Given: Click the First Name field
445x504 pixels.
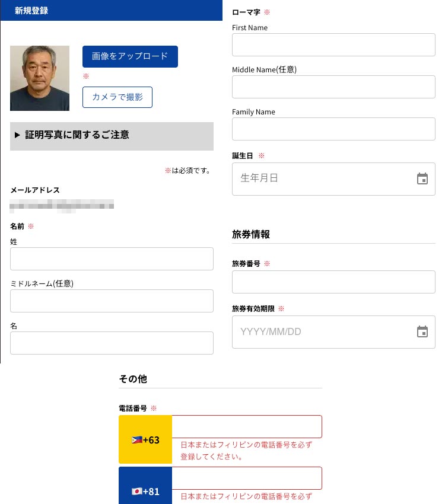Looking at the screenshot, I should click(333, 45).
